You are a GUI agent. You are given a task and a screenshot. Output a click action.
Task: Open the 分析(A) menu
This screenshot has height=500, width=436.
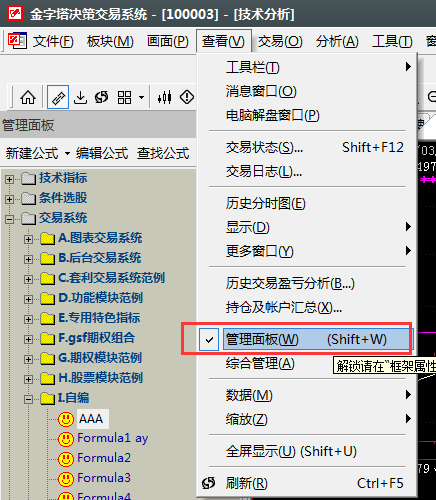tap(337, 41)
